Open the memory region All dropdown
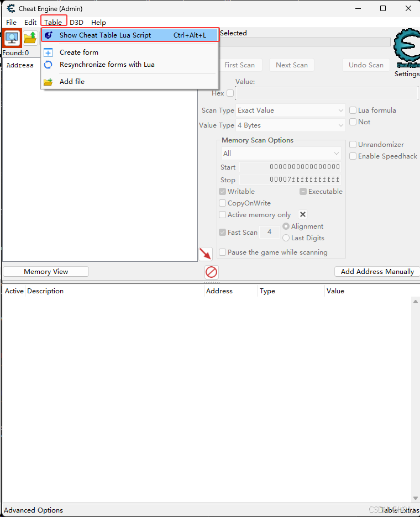Image resolution: width=420 pixels, height=517 pixels. tap(281, 154)
